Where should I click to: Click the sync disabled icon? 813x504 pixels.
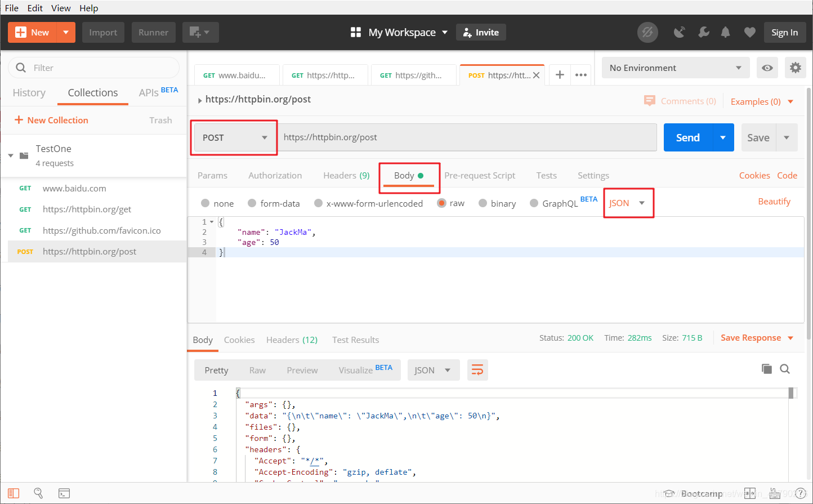click(x=647, y=33)
